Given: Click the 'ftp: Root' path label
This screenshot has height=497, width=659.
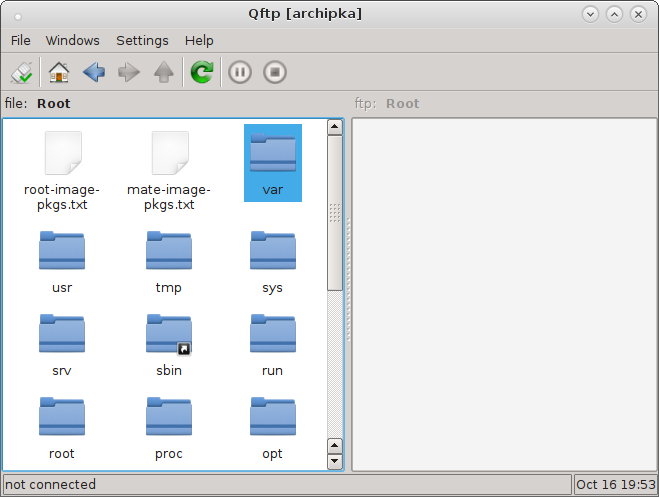Looking at the screenshot, I should point(387,103).
